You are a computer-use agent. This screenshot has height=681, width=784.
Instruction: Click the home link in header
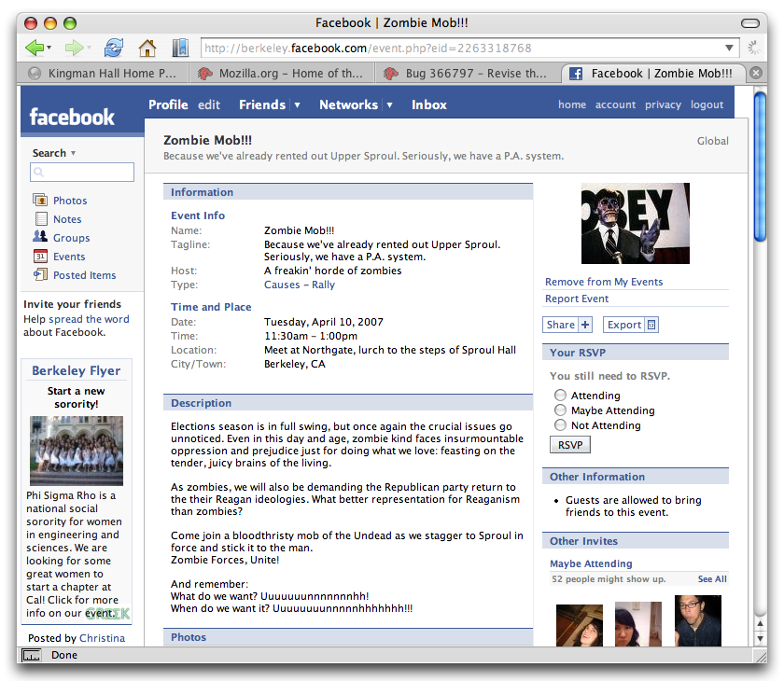572,104
